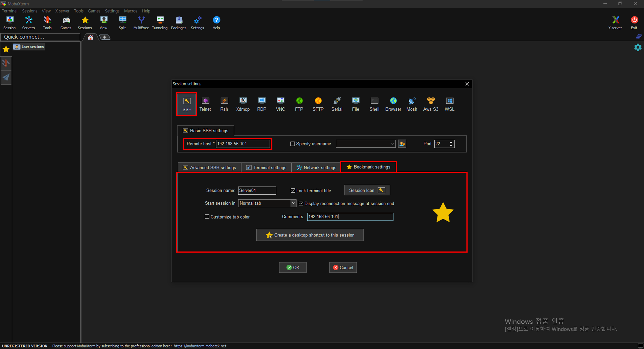The image size is (644, 349).
Task: Enable Customize tab color option
Action: [207, 217]
